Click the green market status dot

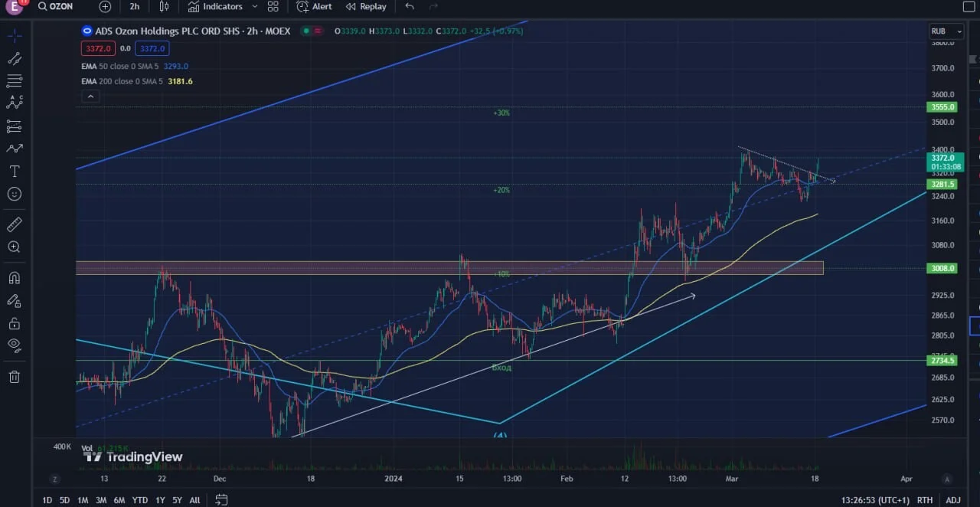pyautogui.click(x=306, y=31)
